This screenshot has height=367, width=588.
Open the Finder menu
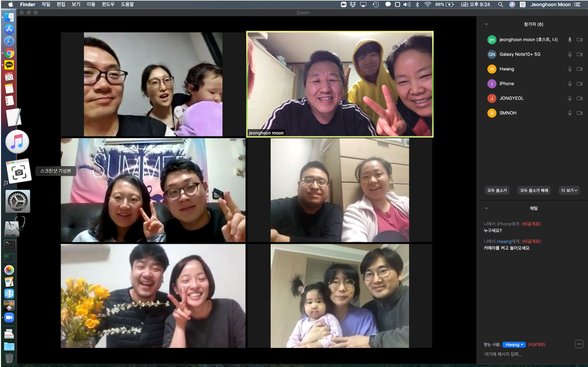pyautogui.click(x=27, y=5)
